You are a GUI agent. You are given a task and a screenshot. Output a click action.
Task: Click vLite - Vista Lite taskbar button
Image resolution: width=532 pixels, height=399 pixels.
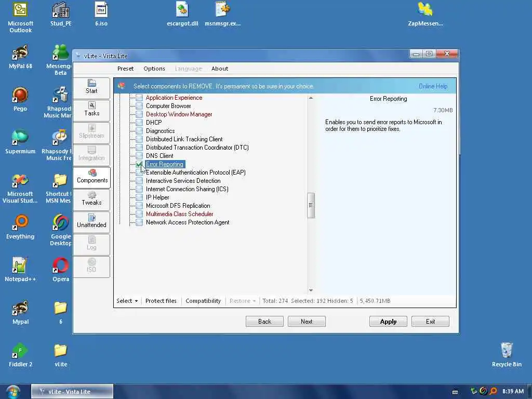click(72, 392)
